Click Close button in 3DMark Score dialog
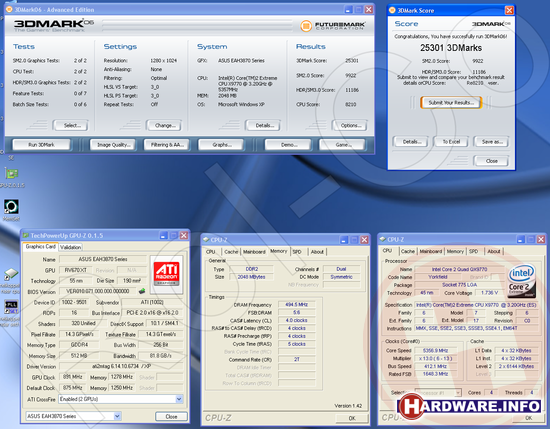This screenshot has height=429, width=550. click(491, 161)
